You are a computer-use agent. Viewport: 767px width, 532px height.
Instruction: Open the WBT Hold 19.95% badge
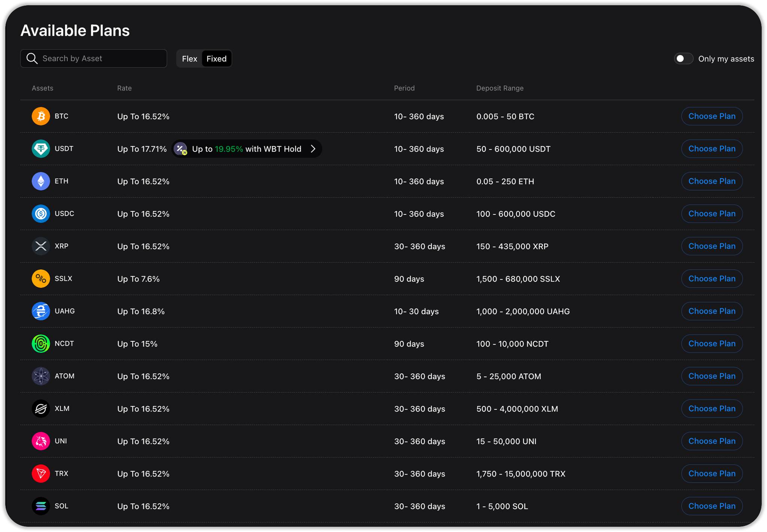[246, 149]
